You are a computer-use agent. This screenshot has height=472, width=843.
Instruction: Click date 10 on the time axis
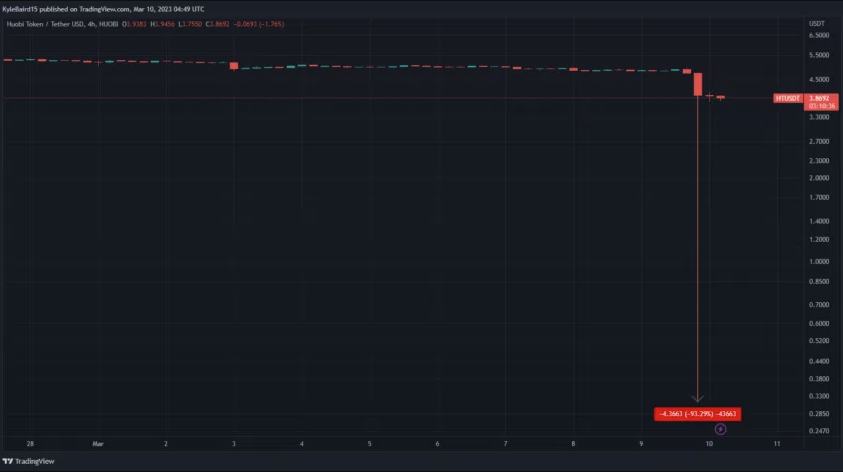pyautogui.click(x=709, y=442)
